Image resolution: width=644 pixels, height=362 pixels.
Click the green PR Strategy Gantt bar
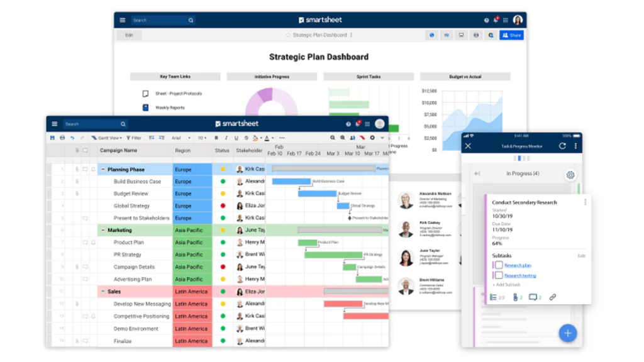(333, 255)
